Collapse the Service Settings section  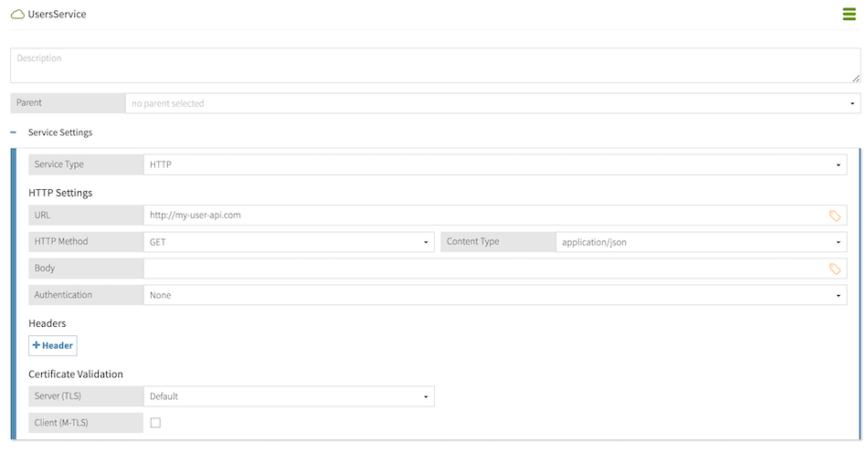click(x=14, y=132)
